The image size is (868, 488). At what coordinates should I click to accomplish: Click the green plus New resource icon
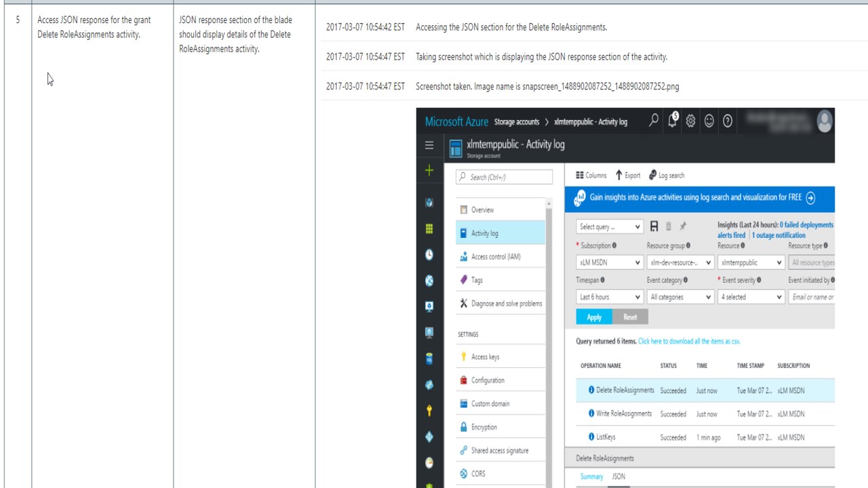[x=429, y=171]
